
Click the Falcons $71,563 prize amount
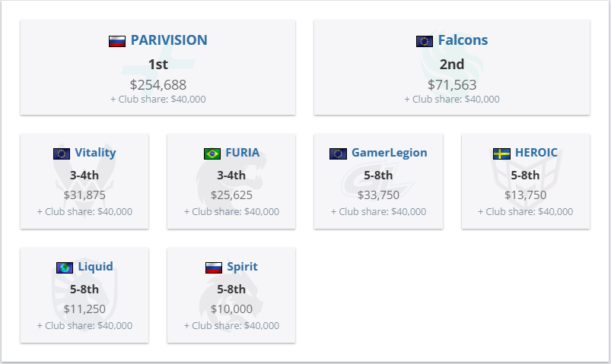[x=452, y=85]
